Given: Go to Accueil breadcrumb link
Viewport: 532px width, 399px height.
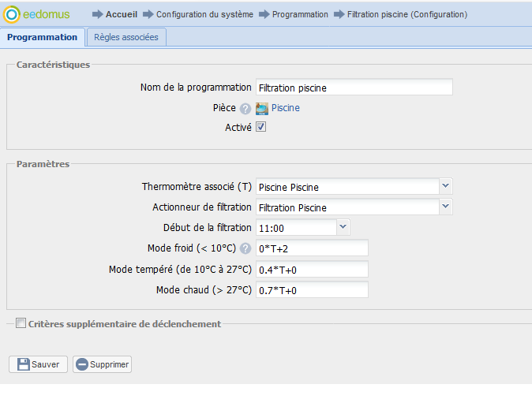Looking at the screenshot, I should click(x=122, y=14).
